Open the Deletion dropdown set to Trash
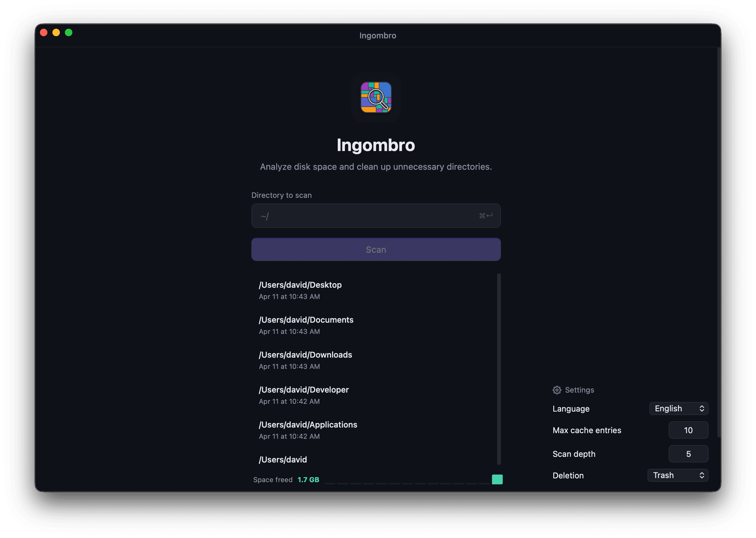Viewport: 756px width, 538px height. (x=677, y=475)
